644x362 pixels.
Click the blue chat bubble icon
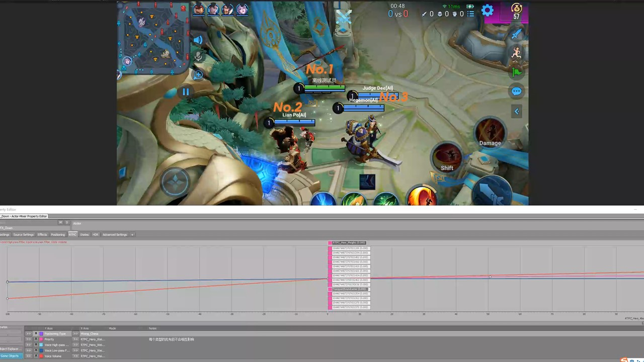point(517,92)
